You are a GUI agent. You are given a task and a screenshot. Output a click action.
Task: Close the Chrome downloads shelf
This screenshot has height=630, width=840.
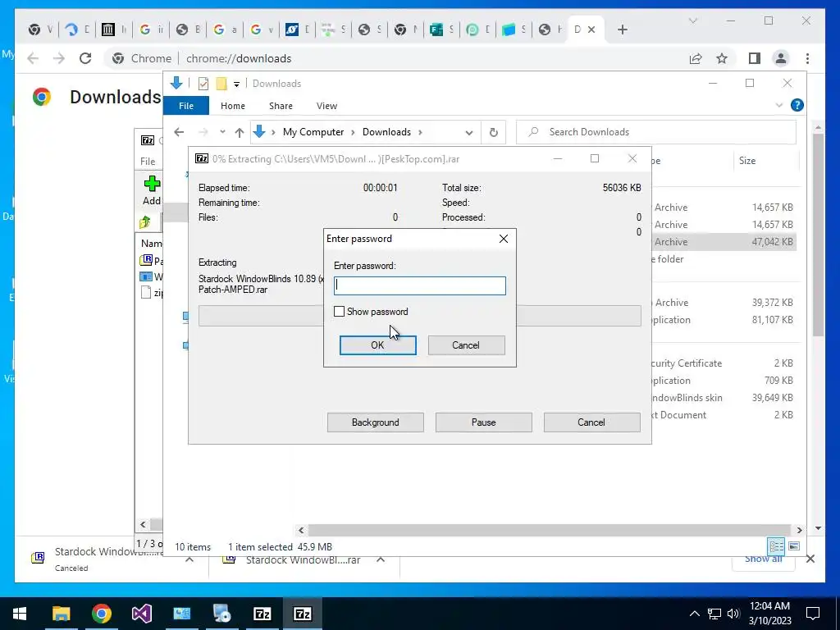pyautogui.click(x=810, y=559)
